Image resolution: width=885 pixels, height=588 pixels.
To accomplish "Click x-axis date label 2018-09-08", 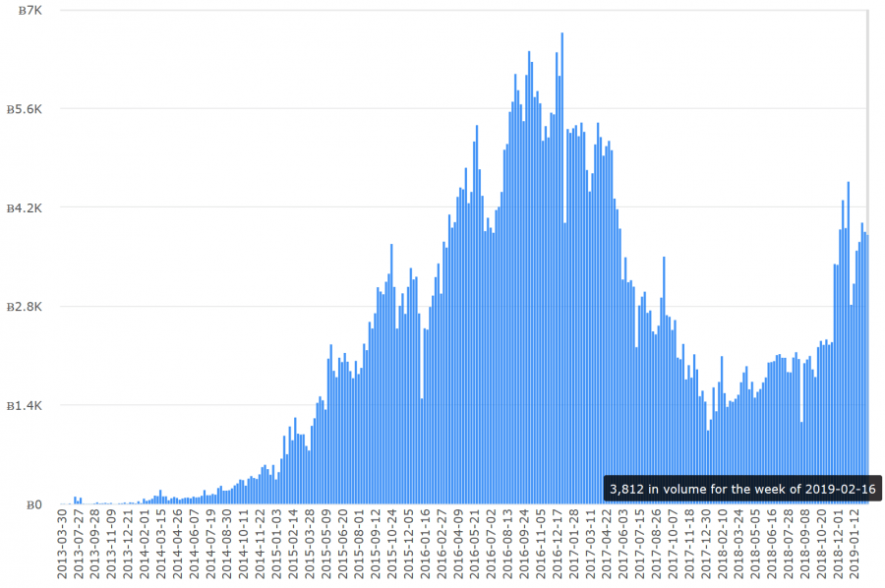I will 803,544.
